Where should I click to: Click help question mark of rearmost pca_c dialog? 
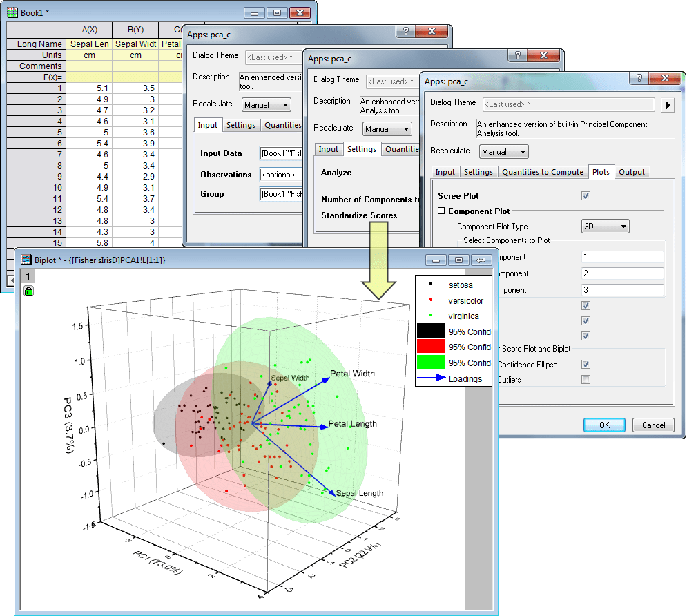406,31
